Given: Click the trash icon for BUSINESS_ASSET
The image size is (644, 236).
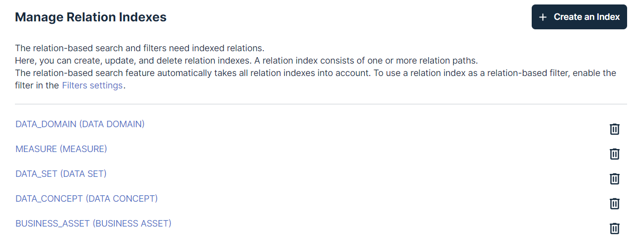Looking at the screenshot, I should point(615,229).
